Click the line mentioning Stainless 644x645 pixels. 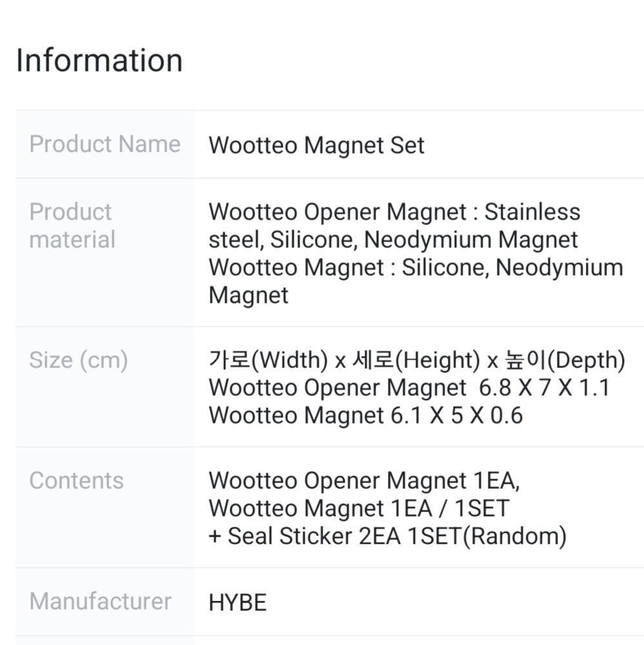tap(394, 212)
